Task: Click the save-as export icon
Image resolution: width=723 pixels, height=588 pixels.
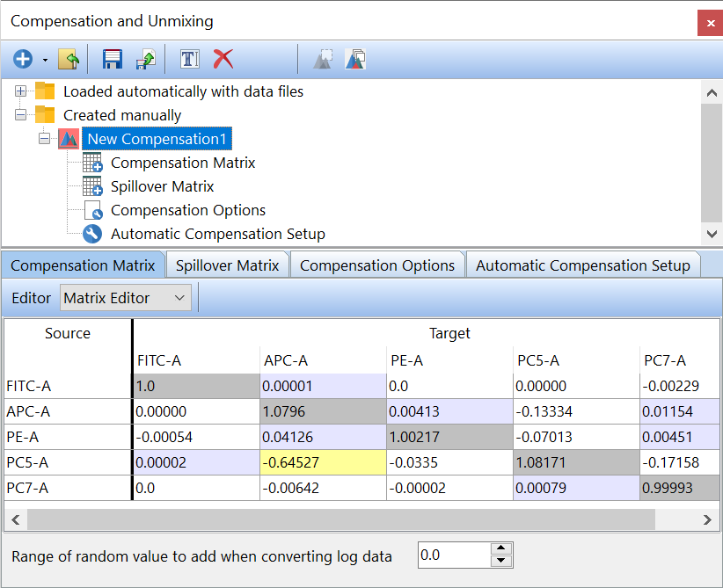Action: [145, 60]
